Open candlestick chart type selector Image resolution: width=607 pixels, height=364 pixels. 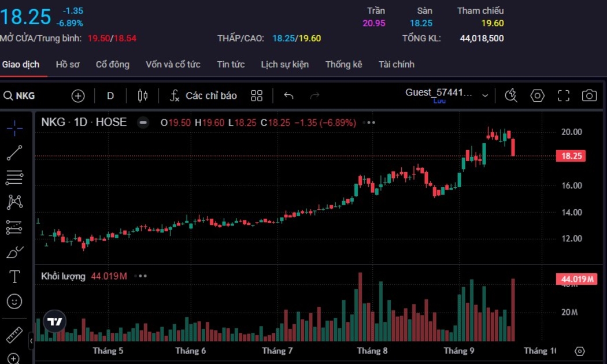click(143, 96)
